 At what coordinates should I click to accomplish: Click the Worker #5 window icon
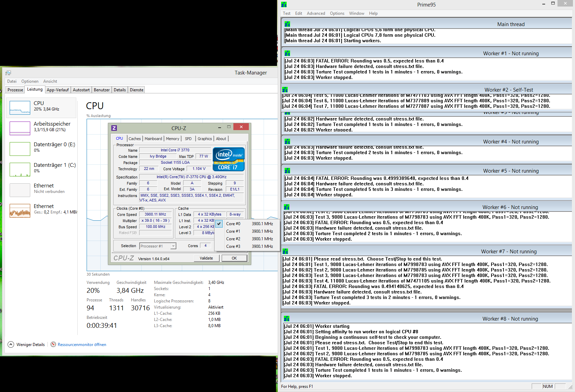[x=287, y=171]
